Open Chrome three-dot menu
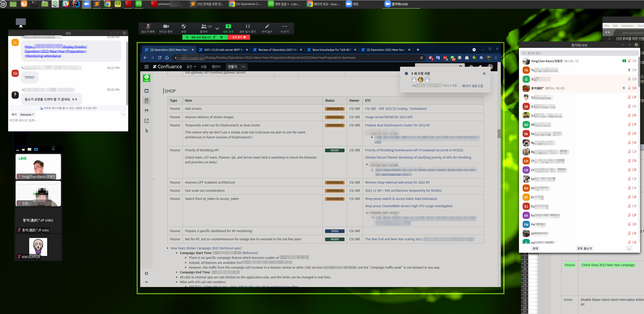The image size is (644, 314). click(496, 58)
